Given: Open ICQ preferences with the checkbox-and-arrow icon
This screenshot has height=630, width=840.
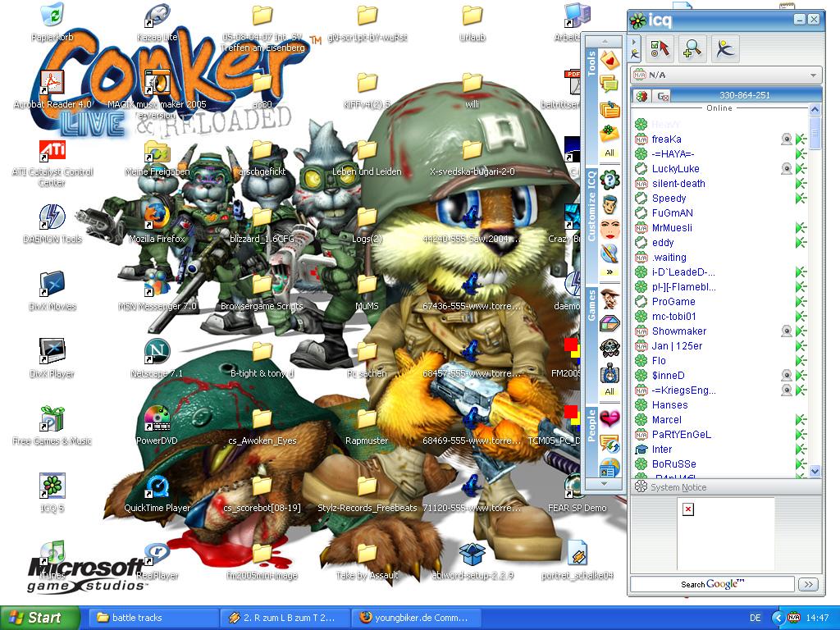Looking at the screenshot, I should point(660,49).
